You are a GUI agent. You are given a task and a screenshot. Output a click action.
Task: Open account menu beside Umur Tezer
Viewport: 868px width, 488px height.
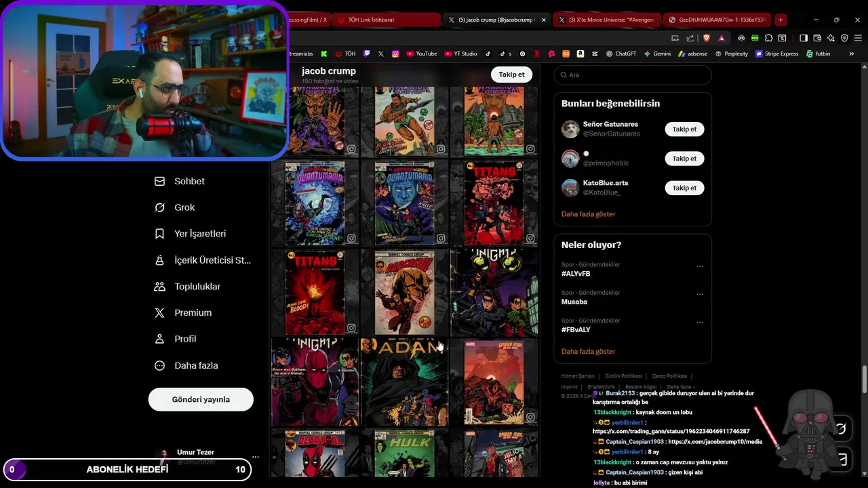pos(255,457)
